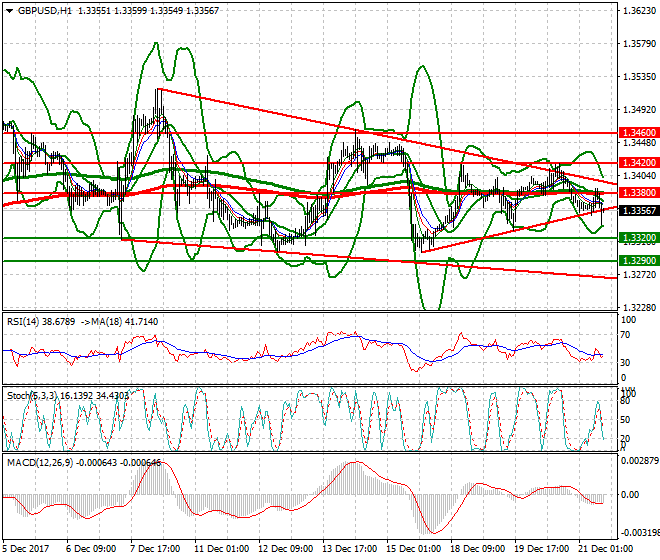The height and width of the screenshot is (560, 660).
Task: Select the MACD scale value 0.002879
Action: pos(640,461)
